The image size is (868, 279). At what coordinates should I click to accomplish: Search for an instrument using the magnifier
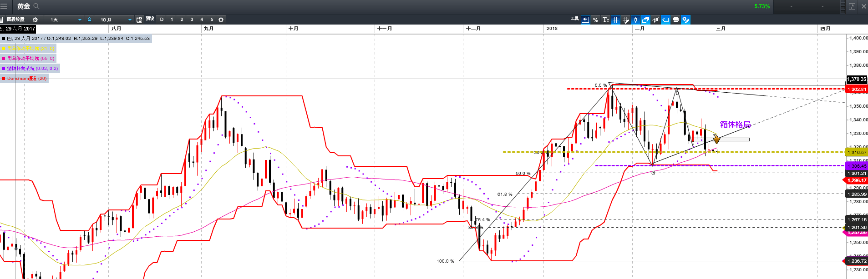coord(36,6)
